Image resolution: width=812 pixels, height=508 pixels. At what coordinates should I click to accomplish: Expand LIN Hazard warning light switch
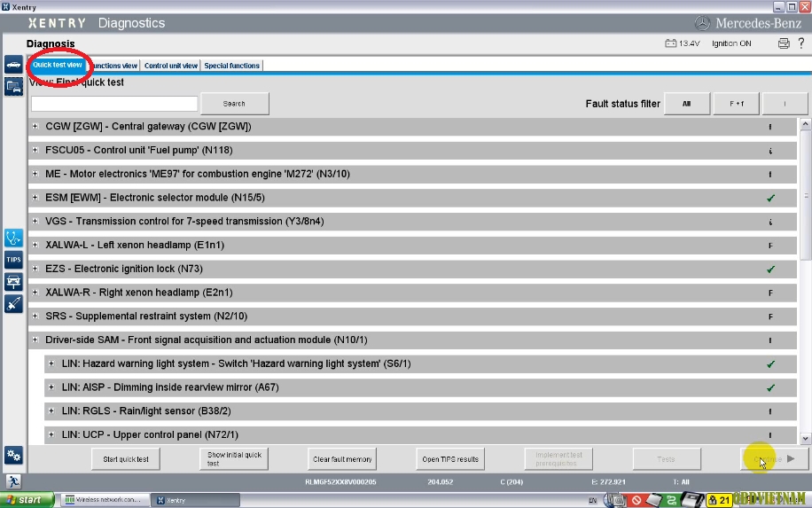pyautogui.click(x=51, y=363)
